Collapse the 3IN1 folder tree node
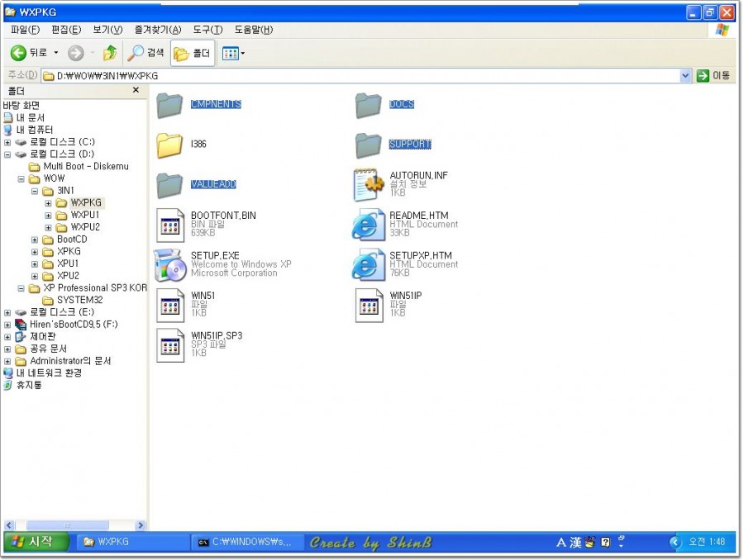This screenshot has width=744, height=560. [34, 191]
